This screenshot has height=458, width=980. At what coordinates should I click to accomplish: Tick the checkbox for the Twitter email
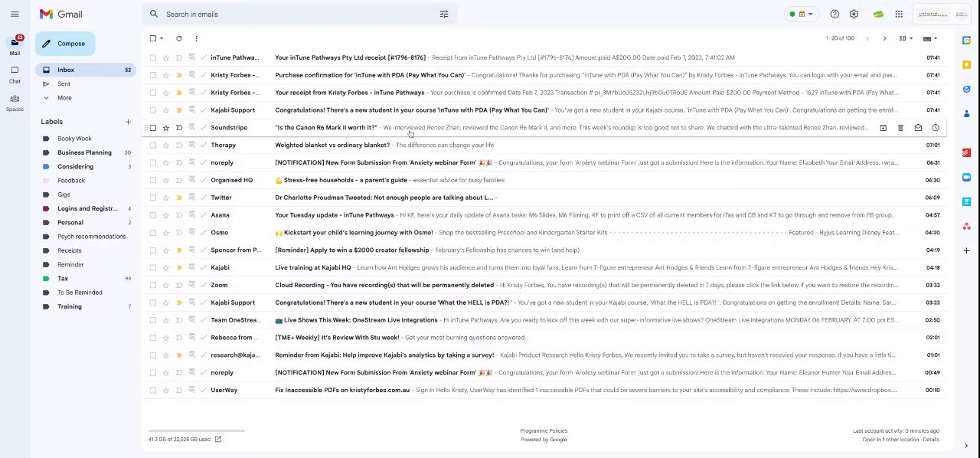tap(153, 198)
